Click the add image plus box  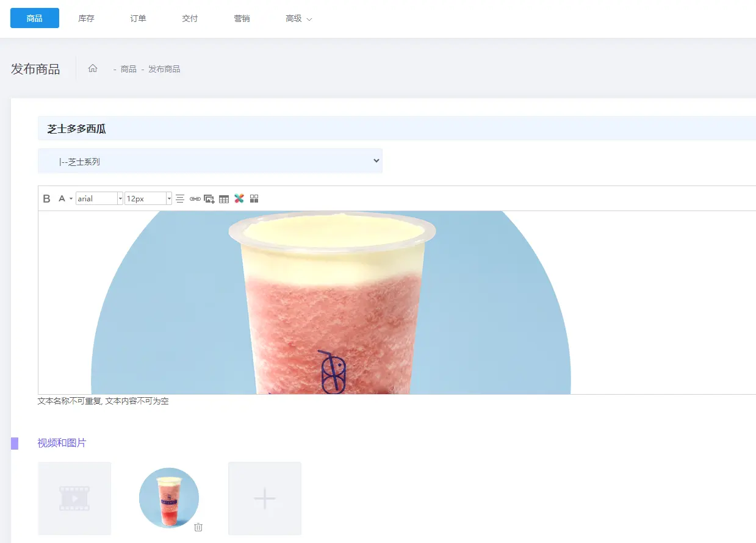tap(265, 498)
